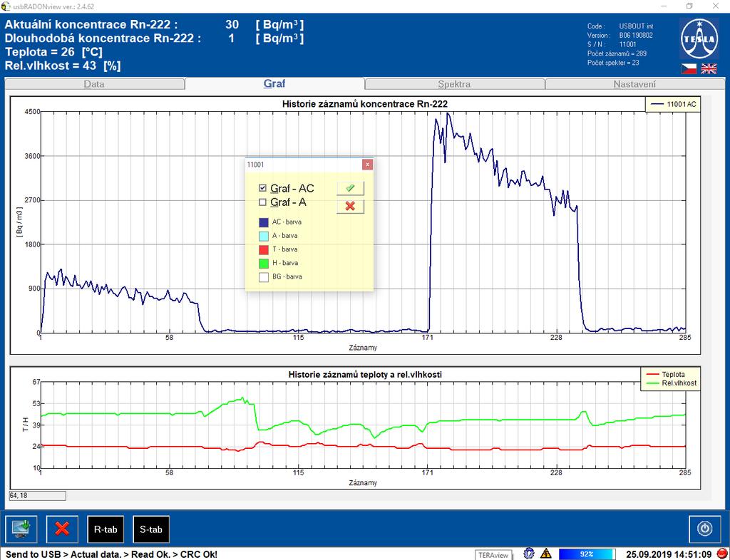Click the 92% battery progress indicator
The height and width of the screenshot is (560, 730).
tap(587, 554)
